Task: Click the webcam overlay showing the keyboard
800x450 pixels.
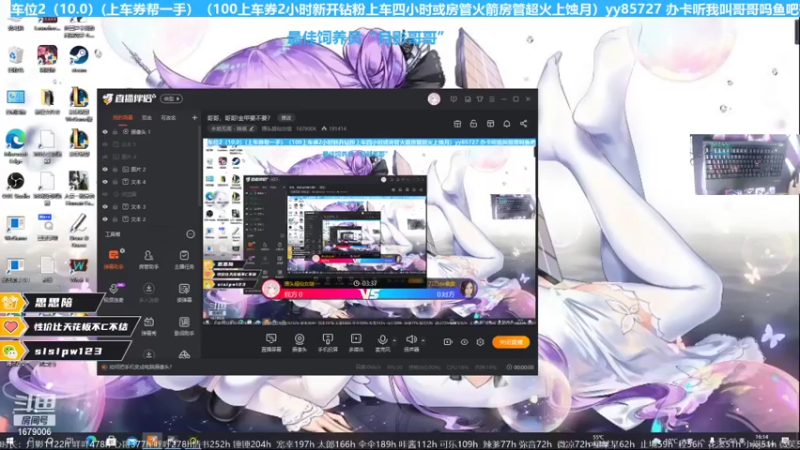Action: point(744,164)
